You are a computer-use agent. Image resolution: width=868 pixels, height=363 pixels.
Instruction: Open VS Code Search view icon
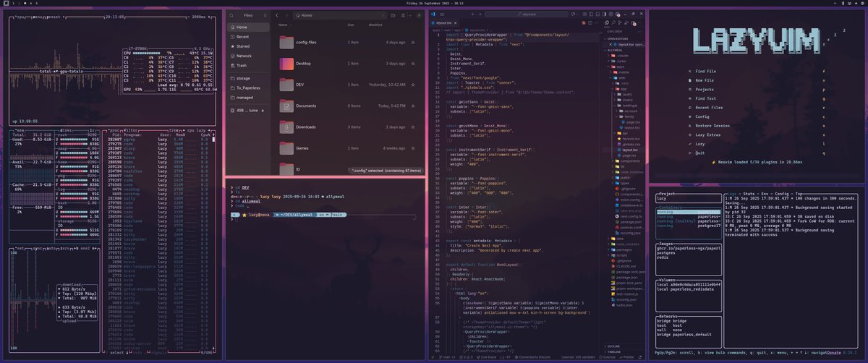tap(613, 23)
